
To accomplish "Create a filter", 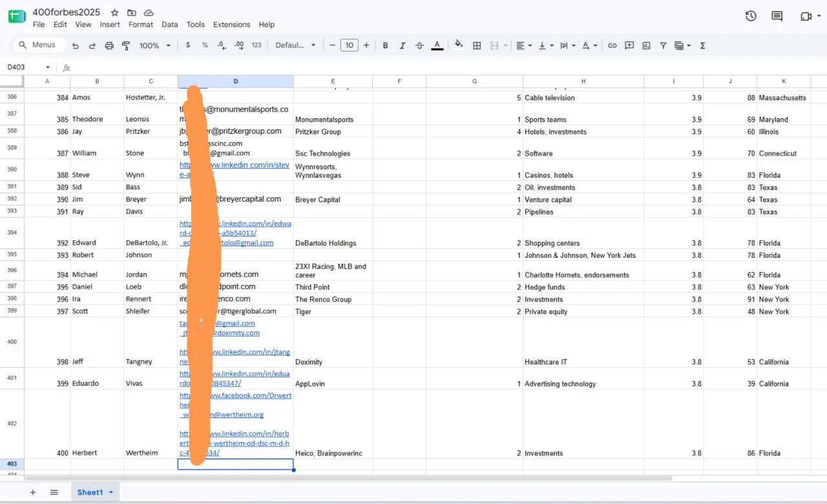I will (664, 45).
